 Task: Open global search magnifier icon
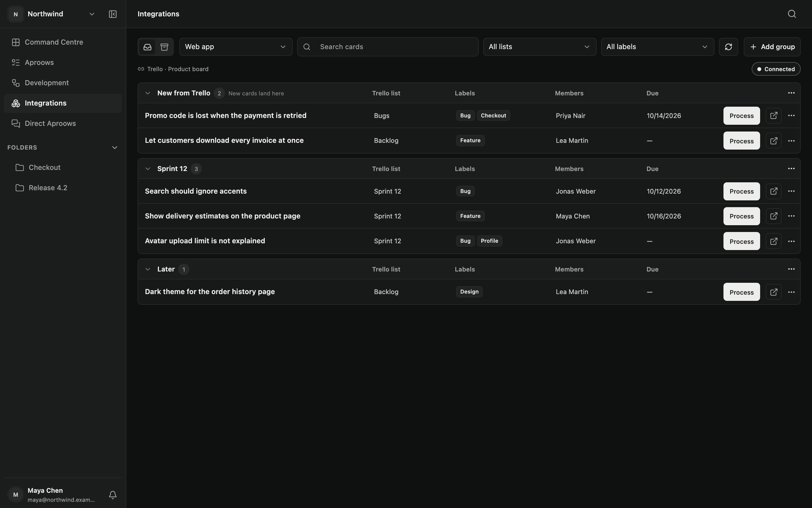(792, 14)
